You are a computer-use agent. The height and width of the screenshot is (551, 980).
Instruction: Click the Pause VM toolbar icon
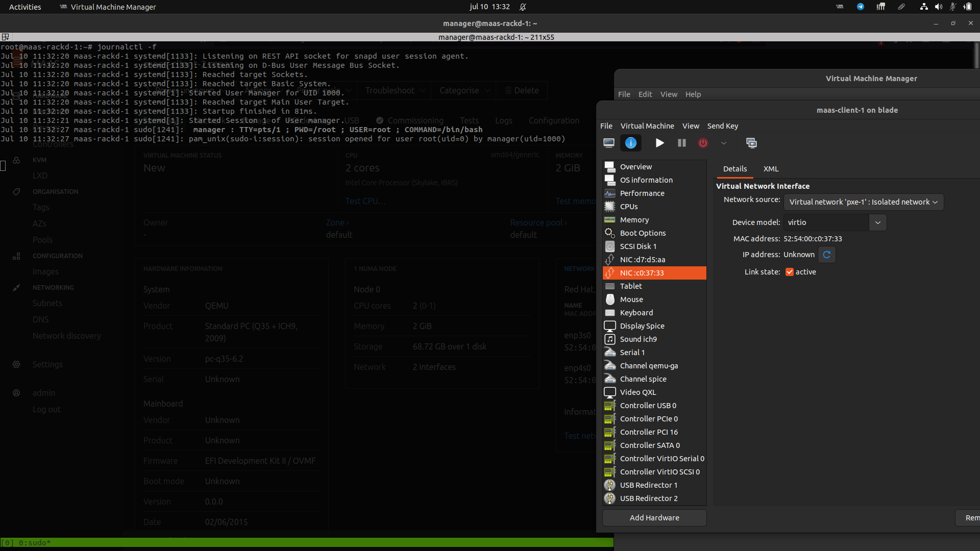click(x=681, y=143)
